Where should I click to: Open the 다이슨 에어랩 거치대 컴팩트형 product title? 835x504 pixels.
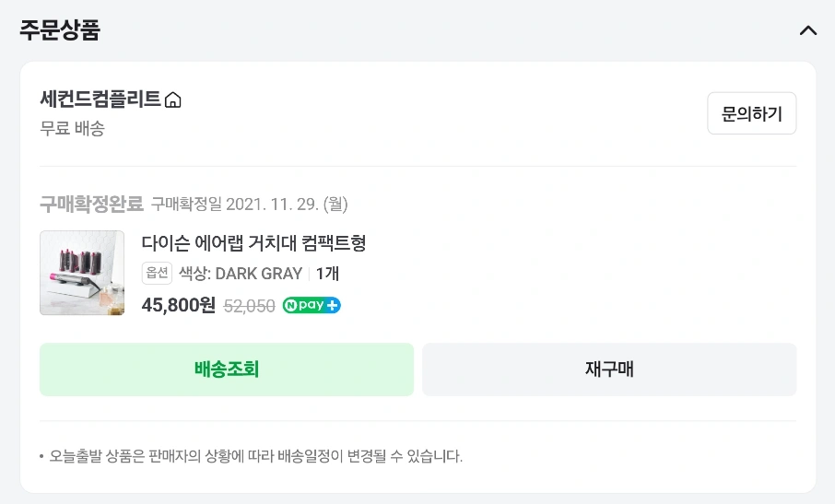253,243
